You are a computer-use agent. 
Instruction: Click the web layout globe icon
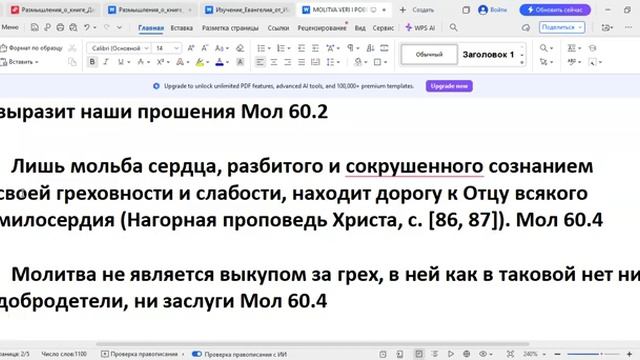click(x=467, y=354)
